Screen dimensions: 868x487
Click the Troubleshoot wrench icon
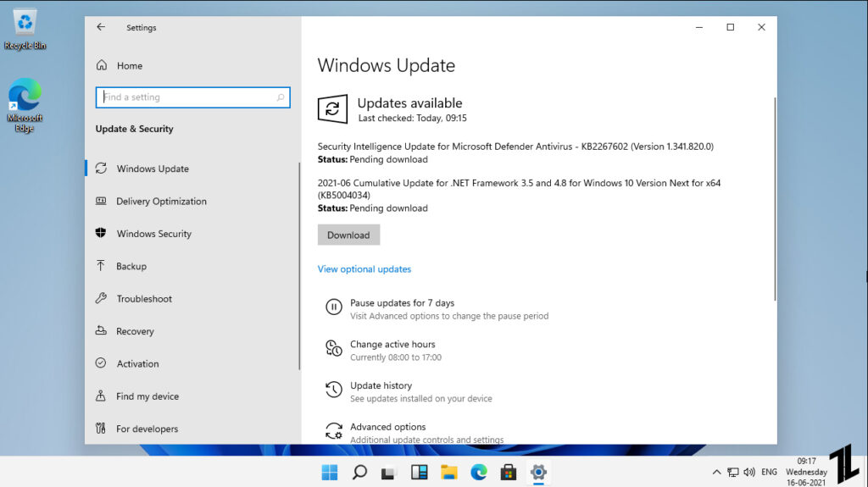tap(101, 298)
